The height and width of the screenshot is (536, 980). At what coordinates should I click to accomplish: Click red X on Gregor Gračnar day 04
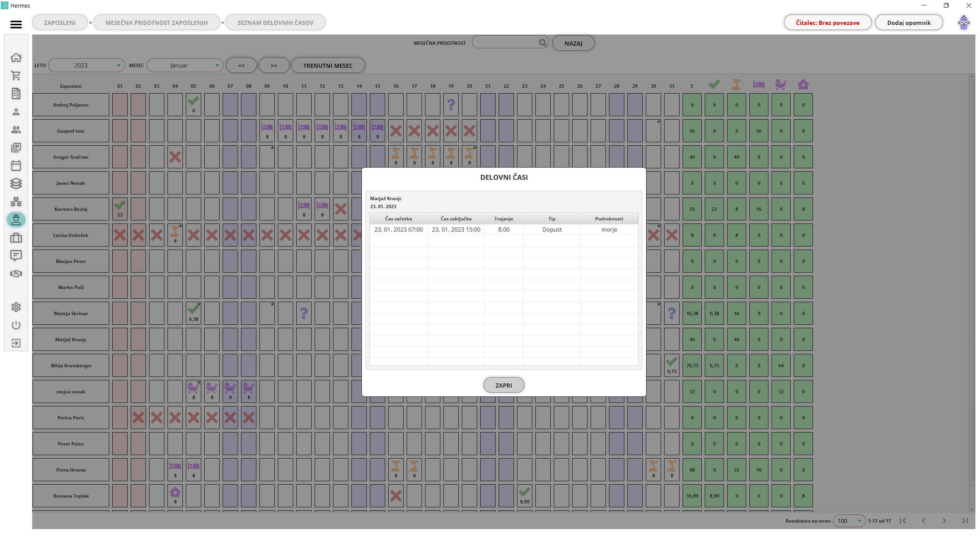tap(175, 157)
